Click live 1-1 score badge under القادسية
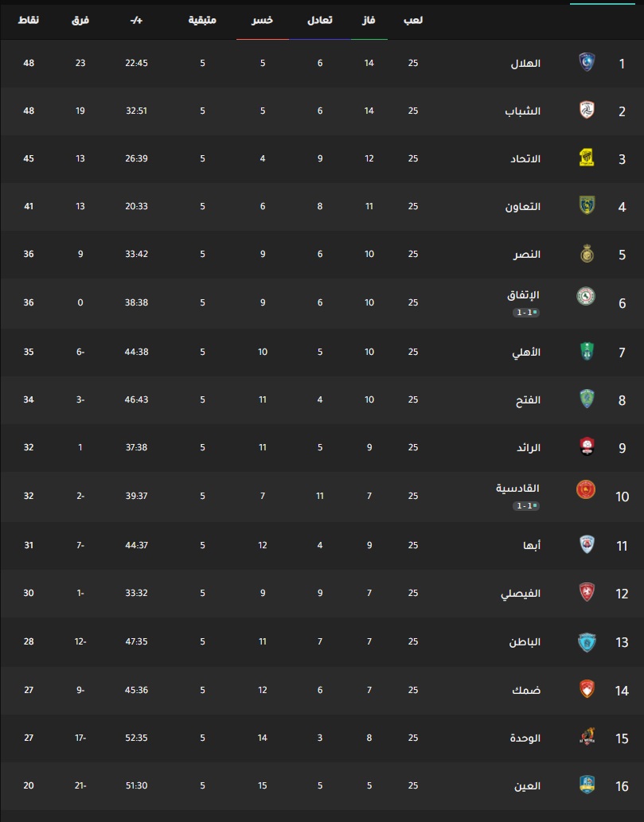644x822 pixels. [526, 506]
